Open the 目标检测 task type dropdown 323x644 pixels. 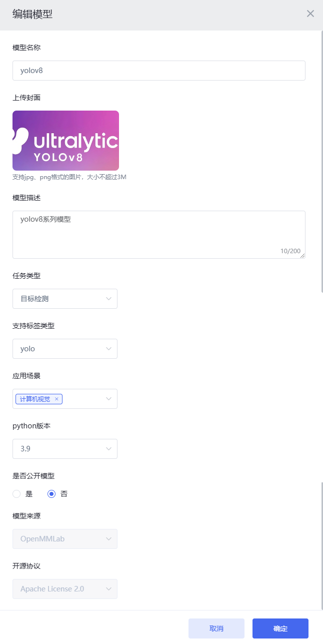65,299
